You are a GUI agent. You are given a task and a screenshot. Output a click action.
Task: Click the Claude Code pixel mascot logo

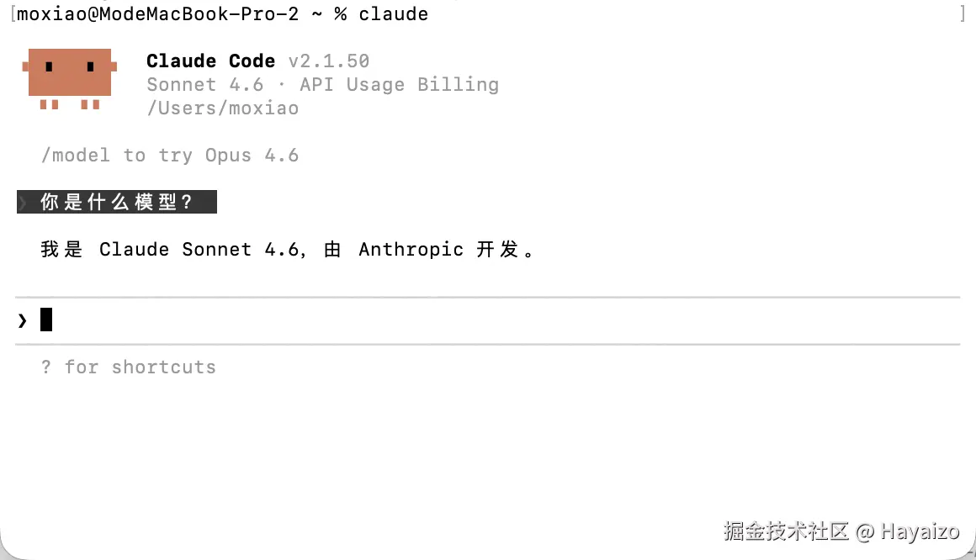[70, 79]
